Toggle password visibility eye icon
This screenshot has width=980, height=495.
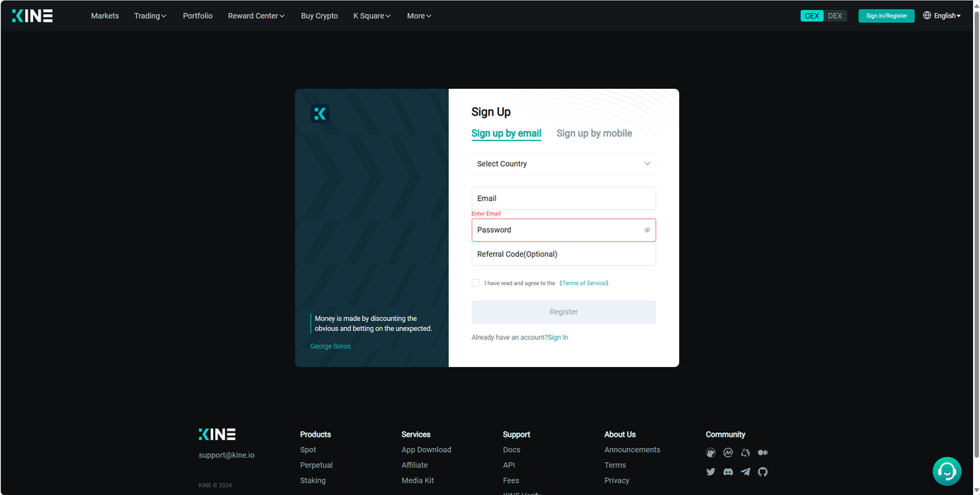point(647,230)
